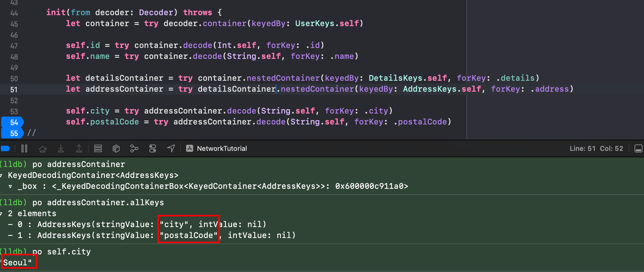
Task: Open the Environment Overrides icon
Action: pos(153,148)
